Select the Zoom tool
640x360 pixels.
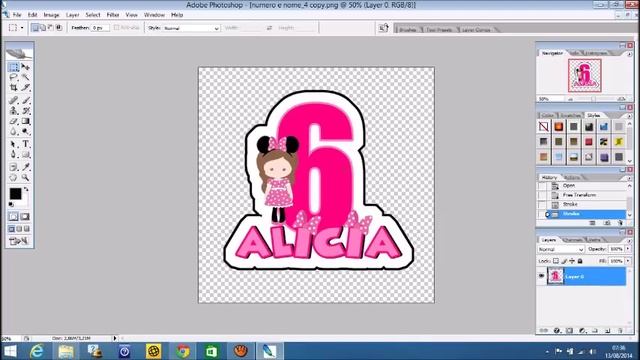click(26, 178)
